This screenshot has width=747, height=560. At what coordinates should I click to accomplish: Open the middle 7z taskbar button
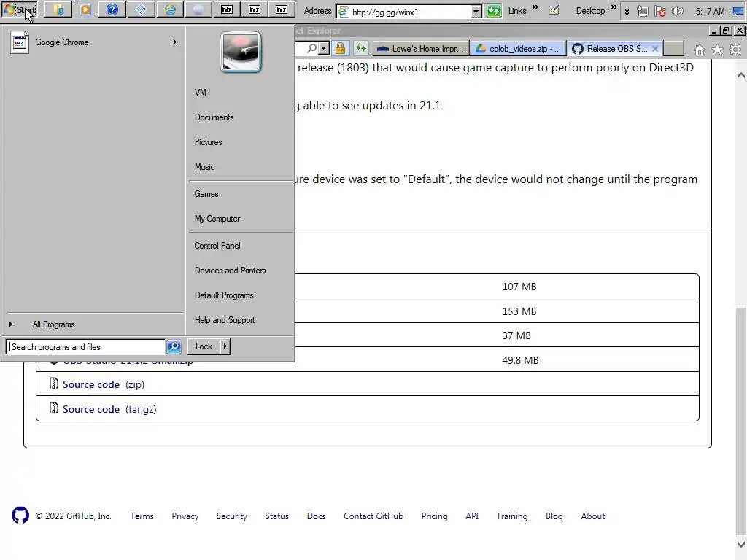pyautogui.click(x=255, y=9)
